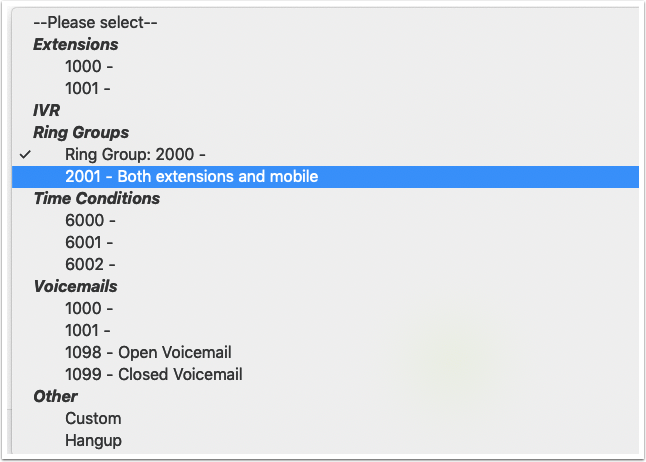Choose voicemail 1001 under Voicemails
This screenshot has height=462, width=646.
[88, 330]
